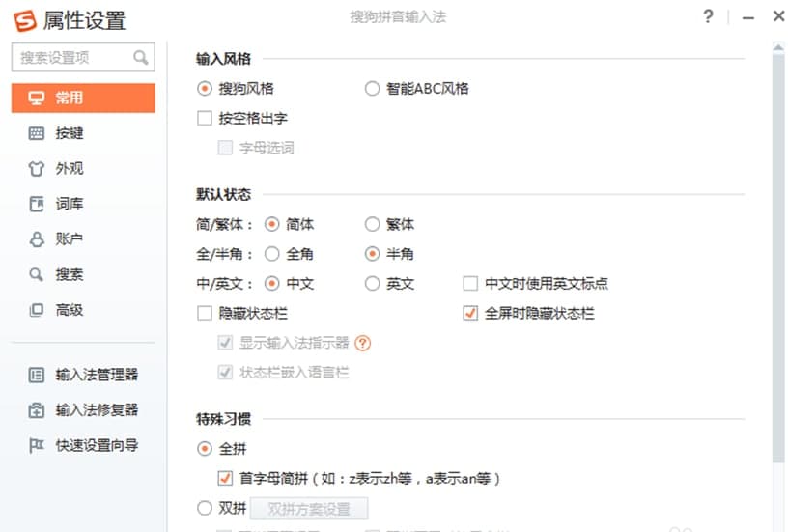Click the magnifier icon in search box
The height and width of the screenshot is (532, 788).
[x=141, y=58]
